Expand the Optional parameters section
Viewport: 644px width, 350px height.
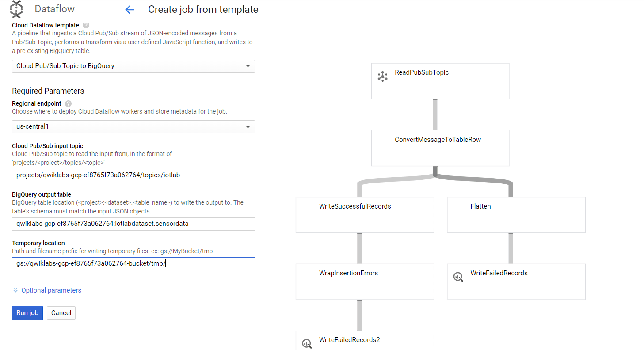(47, 290)
